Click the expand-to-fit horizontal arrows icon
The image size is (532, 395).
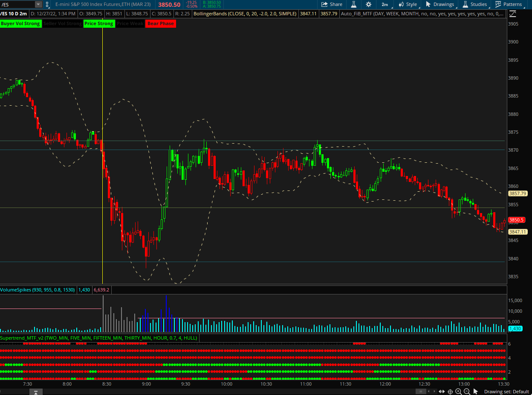pos(442,392)
